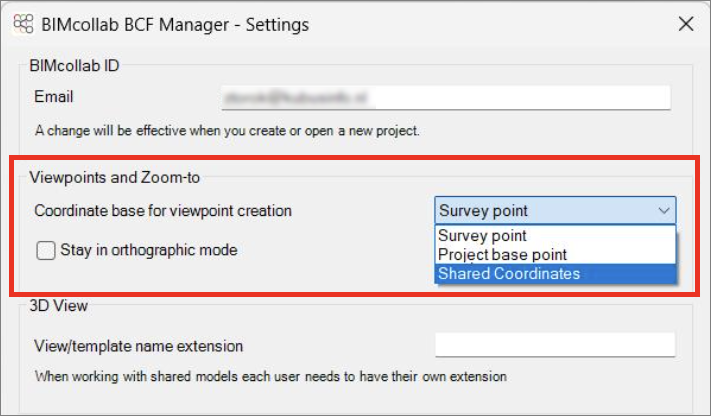This screenshot has height=416, width=711.
Task: Click the 'BIMcollab ID' group title
Action: (74, 66)
